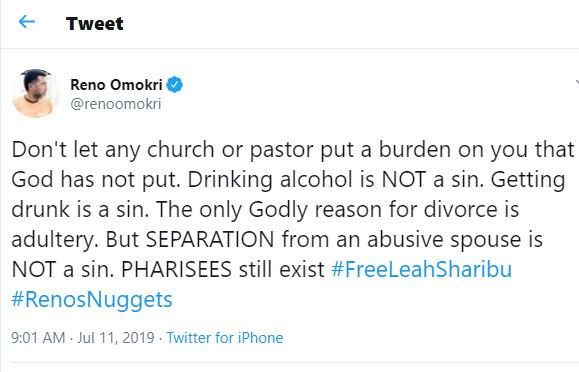Click the Jul 11, 2019 date

click(116, 338)
